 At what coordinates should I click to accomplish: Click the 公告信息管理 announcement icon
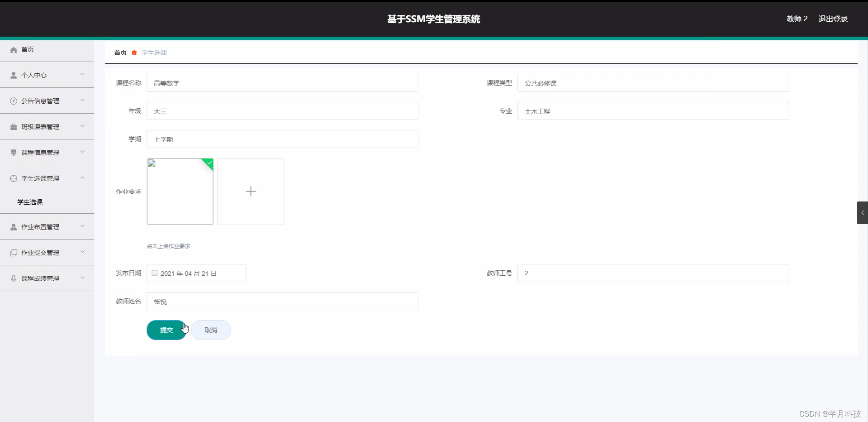tap(13, 101)
